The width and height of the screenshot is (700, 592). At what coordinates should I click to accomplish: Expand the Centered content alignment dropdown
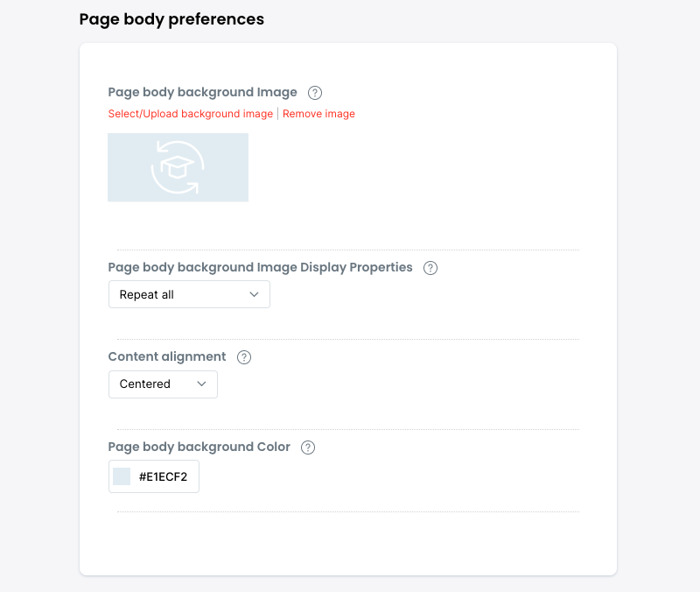162,384
